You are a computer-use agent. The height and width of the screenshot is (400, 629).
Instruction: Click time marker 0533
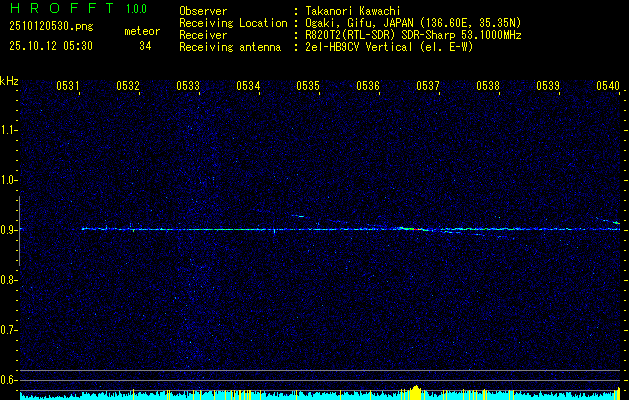188,85
